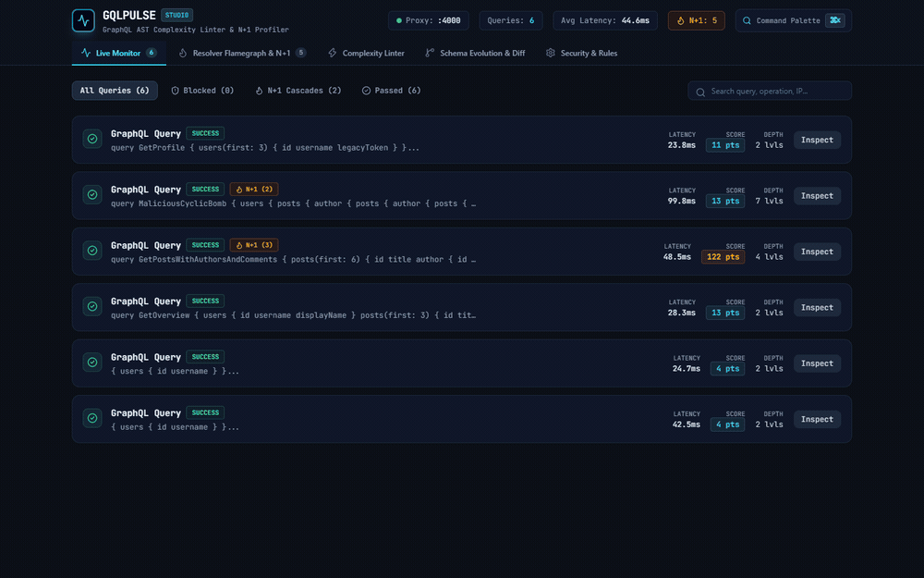Click the flame icon on Resolver Flamegraph tab
The image size is (924, 578).
[183, 53]
